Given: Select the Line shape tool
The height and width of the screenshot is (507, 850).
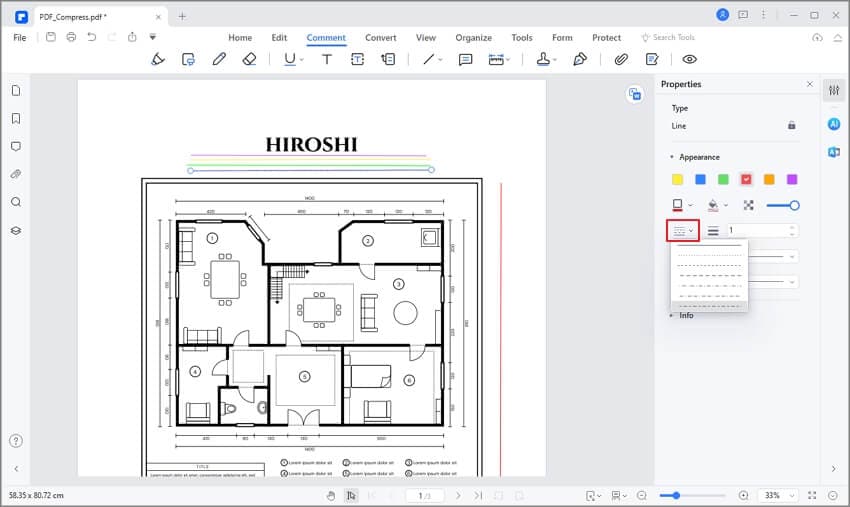Looking at the screenshot, I should click(x=428, y=59).
